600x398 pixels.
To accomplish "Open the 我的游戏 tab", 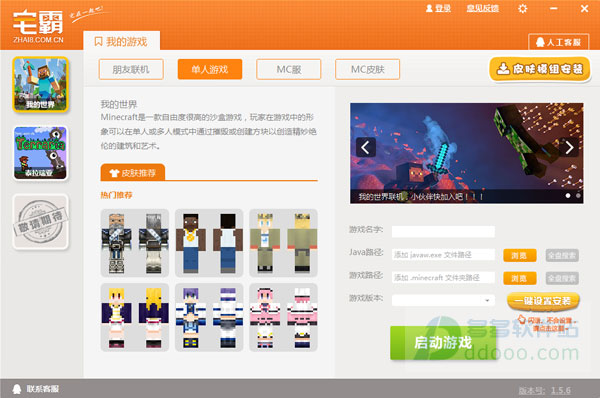I will coord(121,41).
